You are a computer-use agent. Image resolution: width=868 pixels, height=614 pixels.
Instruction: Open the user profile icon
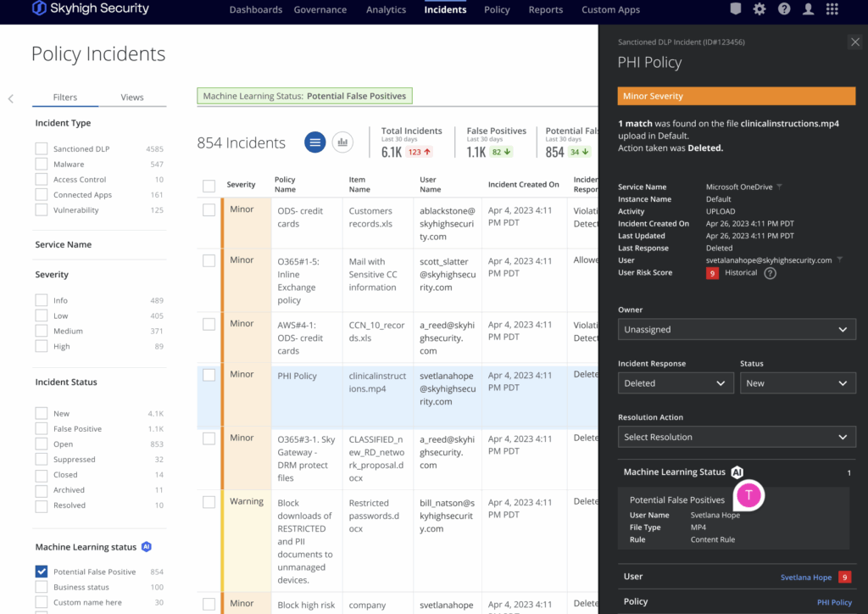click(x=809, y=9)
